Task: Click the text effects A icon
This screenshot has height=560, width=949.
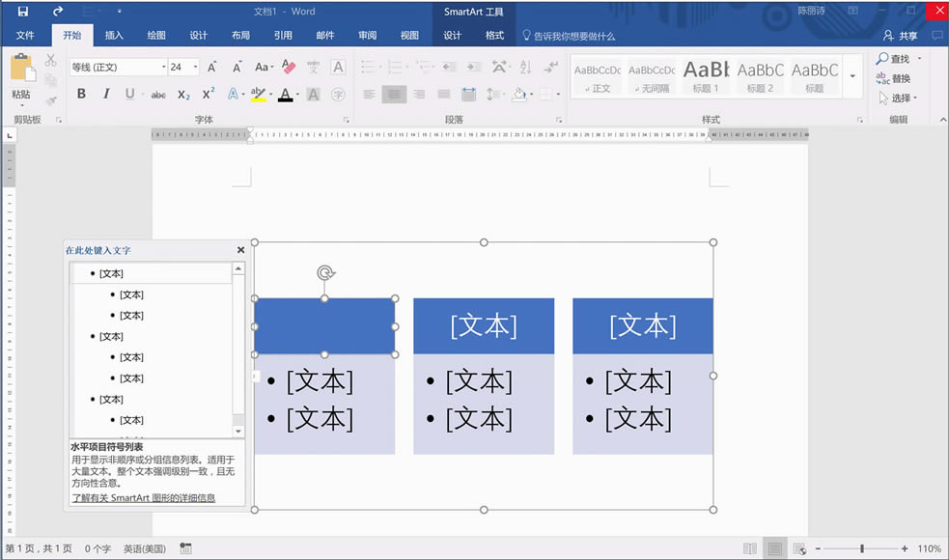Action: [x=235, y=94]
